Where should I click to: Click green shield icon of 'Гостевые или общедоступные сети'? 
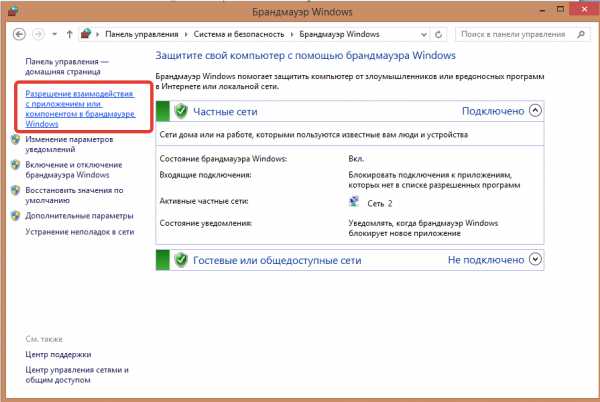(181, 260)
